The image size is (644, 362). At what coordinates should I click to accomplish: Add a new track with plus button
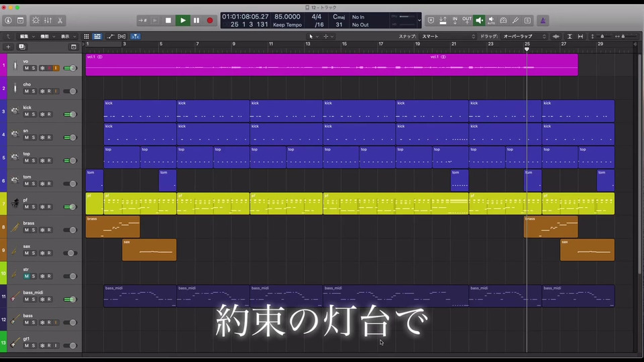tap(8, 47)
